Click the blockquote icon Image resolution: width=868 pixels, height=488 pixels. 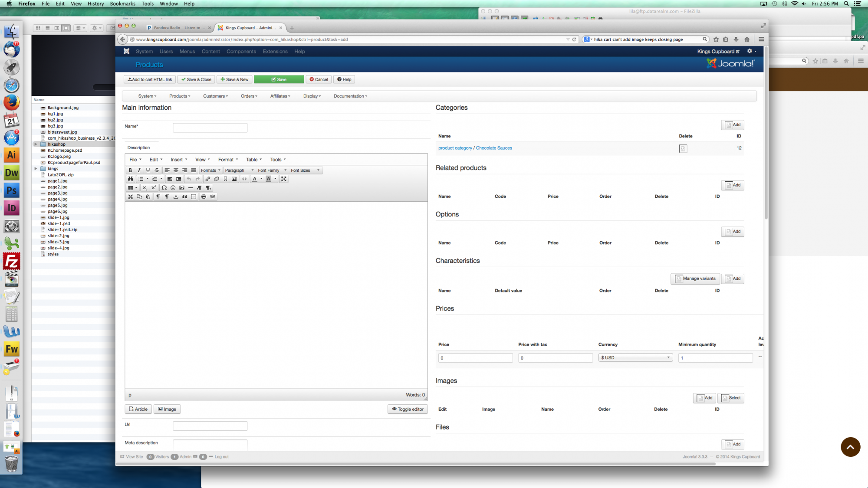185,197
